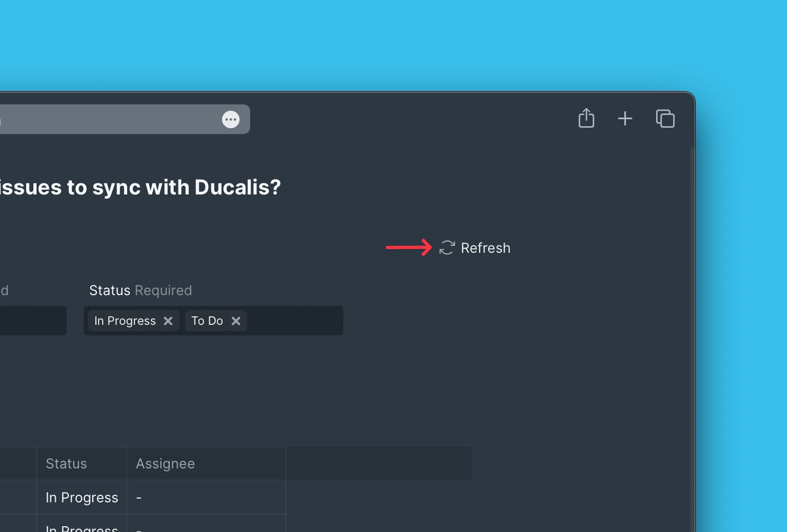Click the circular arrows Refresh icon
This screenshot has width=787, height=532.
(447, 247)
